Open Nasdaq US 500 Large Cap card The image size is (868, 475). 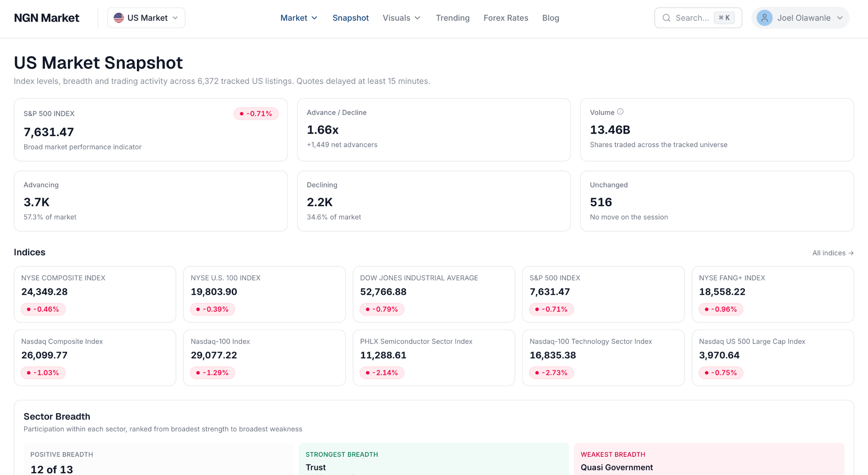pos(773,358)
